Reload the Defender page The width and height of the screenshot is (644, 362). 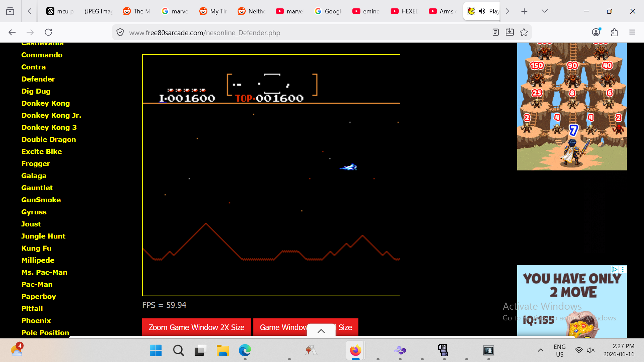(48, 32)
